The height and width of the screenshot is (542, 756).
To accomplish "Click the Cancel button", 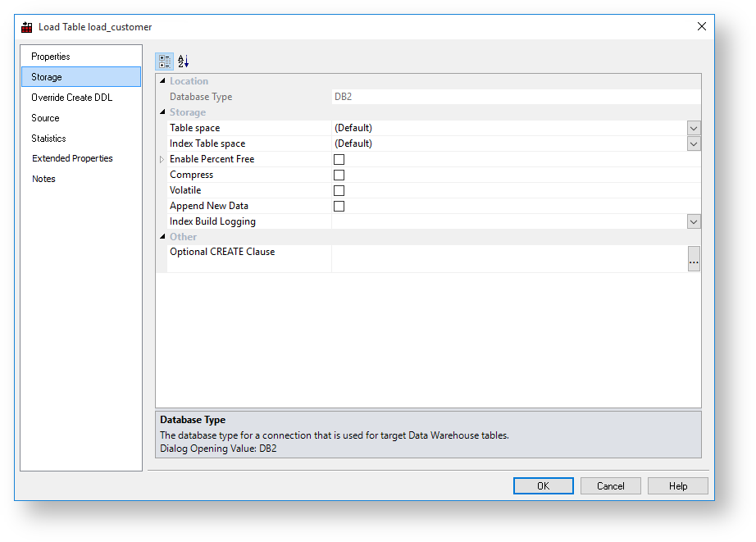I will coord(610,486).
